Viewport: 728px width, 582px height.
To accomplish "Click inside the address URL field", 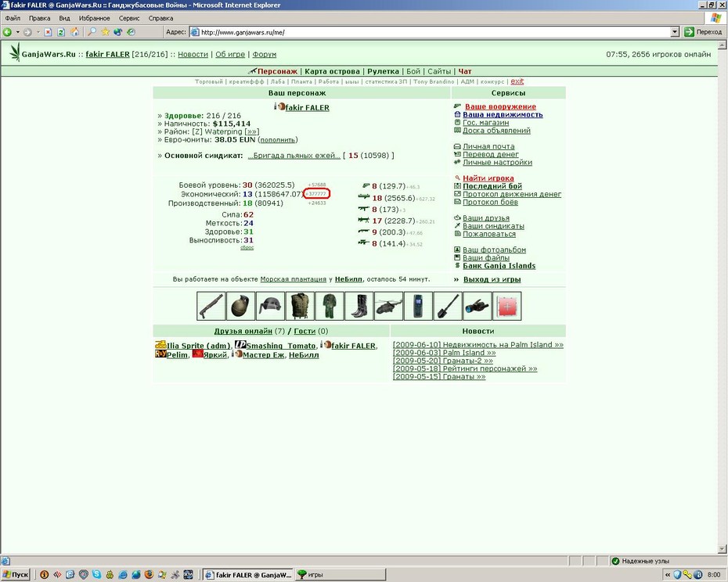I will pyautogui.click(x=430, y=32).
